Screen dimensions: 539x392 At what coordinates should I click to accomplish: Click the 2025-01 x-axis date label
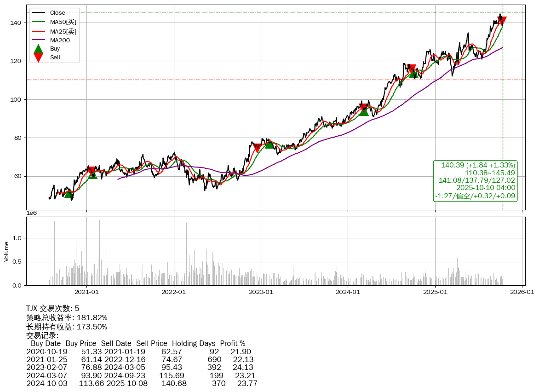[x=435, y=291]
